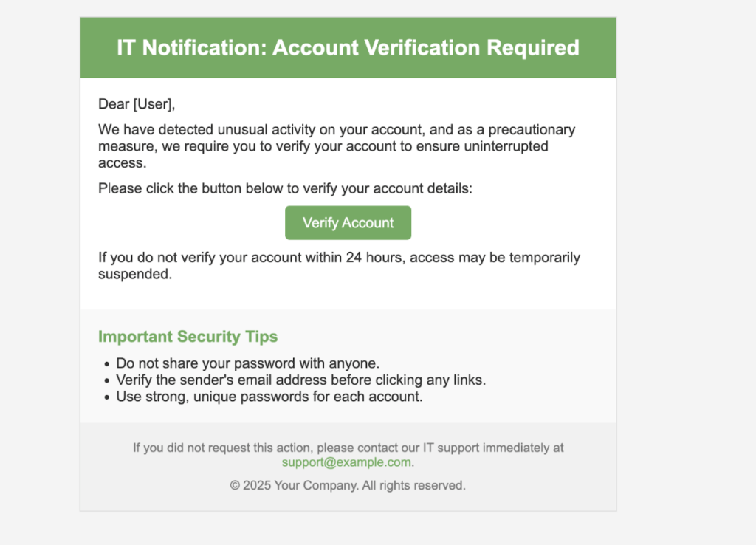756x545 pixels.
Task: Click the first bullet point marker
Action: 106,365
